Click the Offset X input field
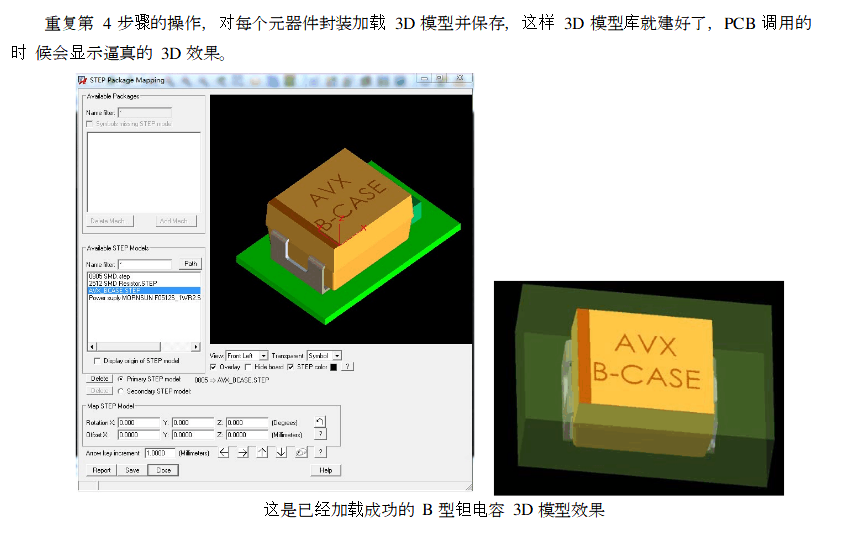 pos(139,434)
